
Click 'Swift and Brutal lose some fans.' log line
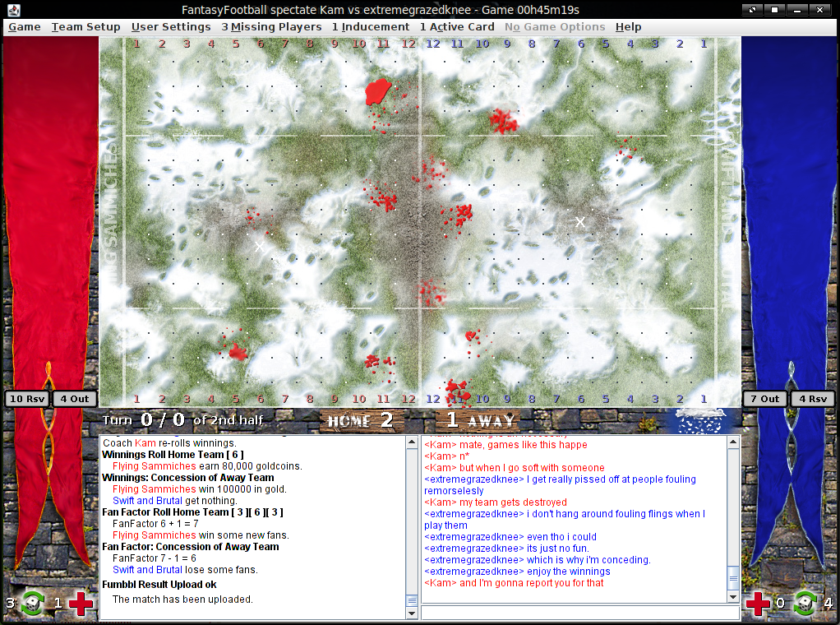[x=185, y=569]
